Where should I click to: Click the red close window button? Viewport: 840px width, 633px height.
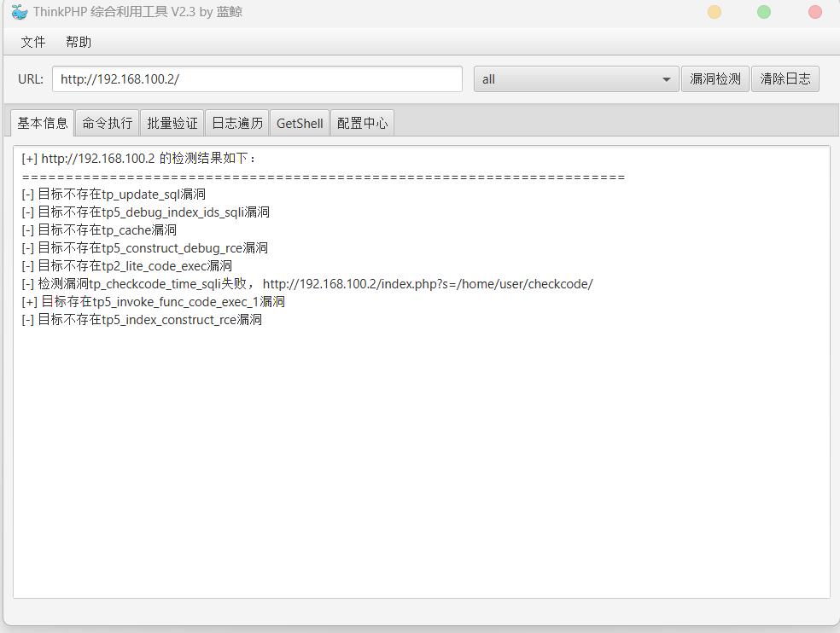(x=815, y=12)
